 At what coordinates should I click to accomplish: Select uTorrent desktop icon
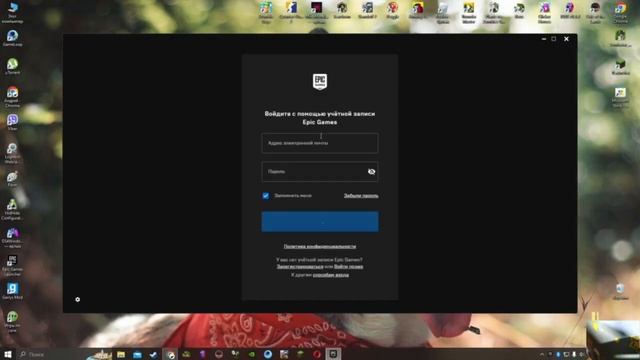click(13, 66)
